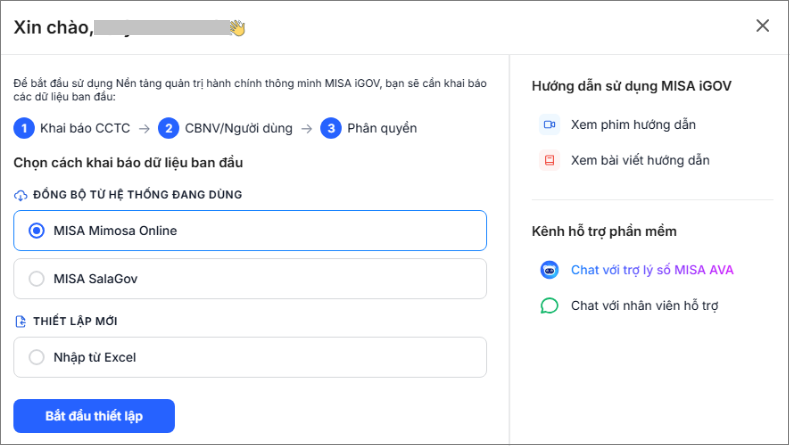The image size is (790, 446).
Task: Click the Khai báo CCTC step label
Action: pos(85,128)
